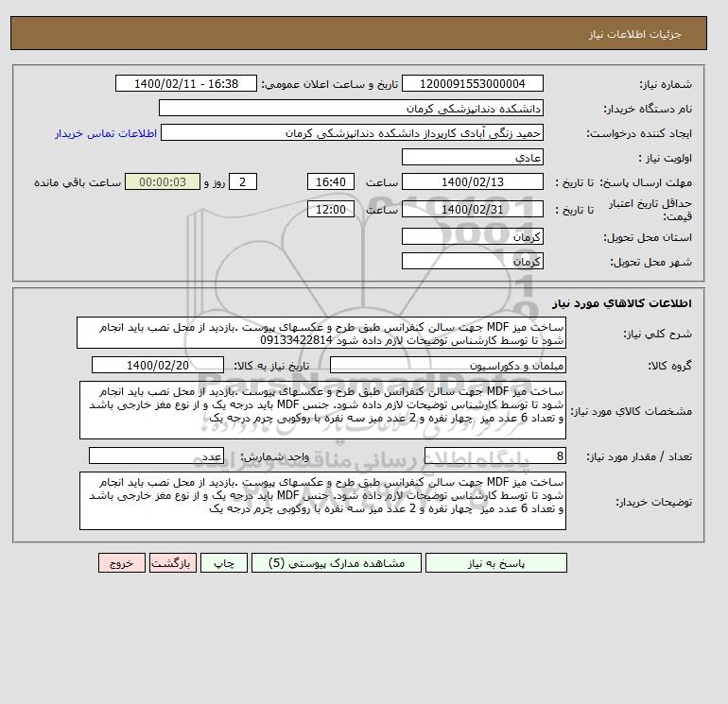The width and height of the screenshot is (728, 704).
Task: Click the price validity date 1400/02/31
Action: point(472,209)
